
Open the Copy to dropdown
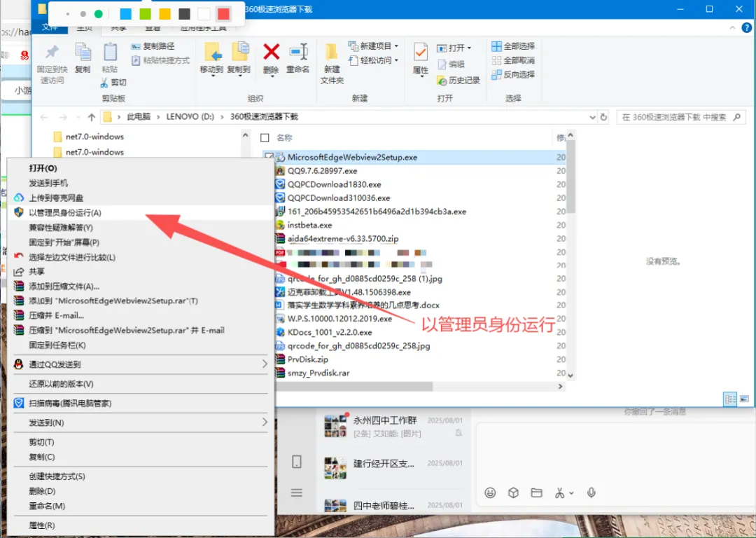coord(239,76)
